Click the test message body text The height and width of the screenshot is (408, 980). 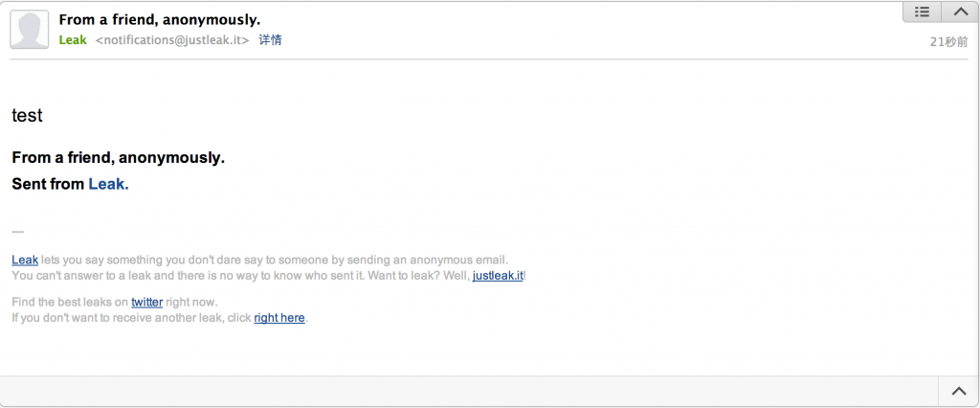pos(27,116)
